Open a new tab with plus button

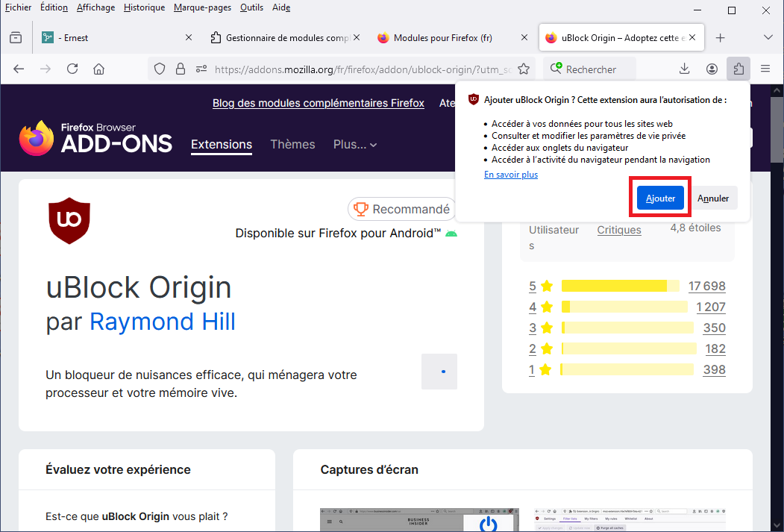click(720, 37)
